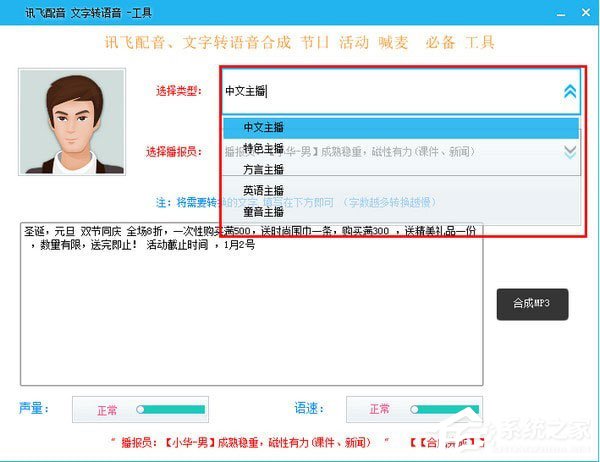Click the 合成MP3 button
The image size is (600, 462).
tap(532, 304)
